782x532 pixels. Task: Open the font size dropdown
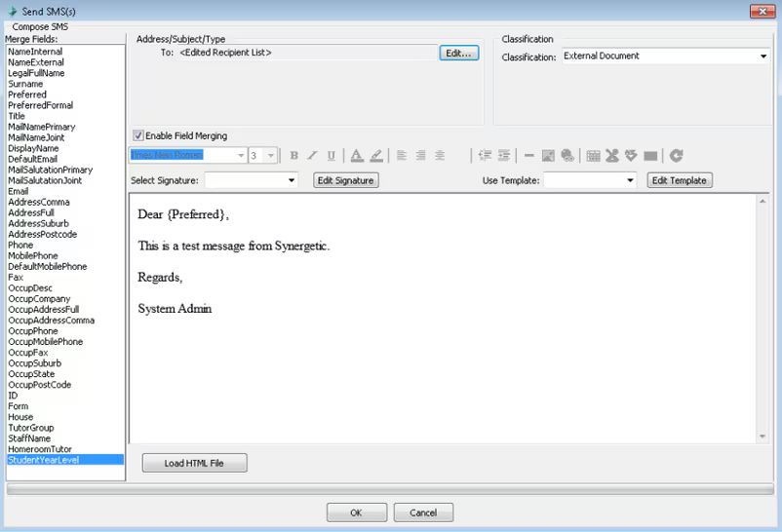click(271, 156)
